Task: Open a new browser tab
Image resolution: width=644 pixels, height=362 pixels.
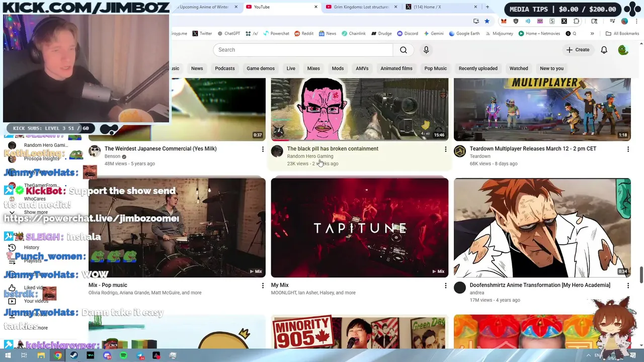Action: [487, 7]
